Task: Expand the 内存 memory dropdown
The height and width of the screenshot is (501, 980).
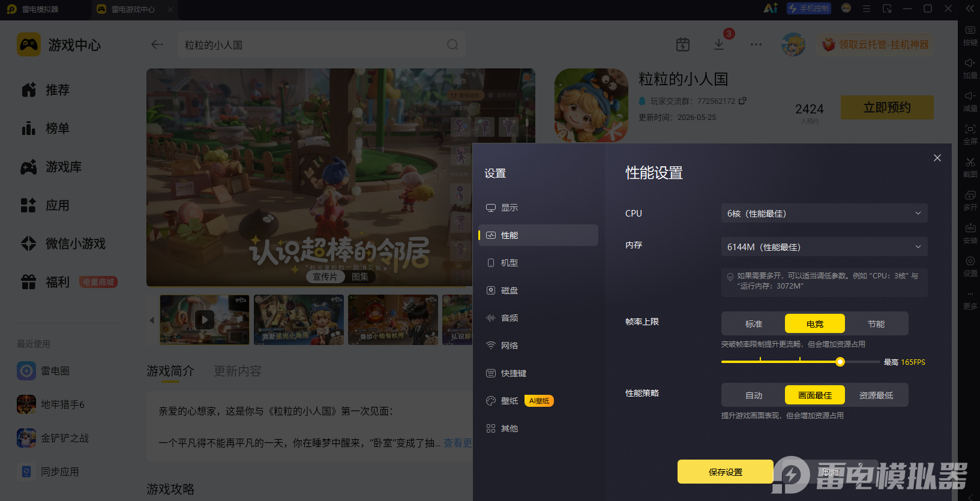Action: click(824, 247)
